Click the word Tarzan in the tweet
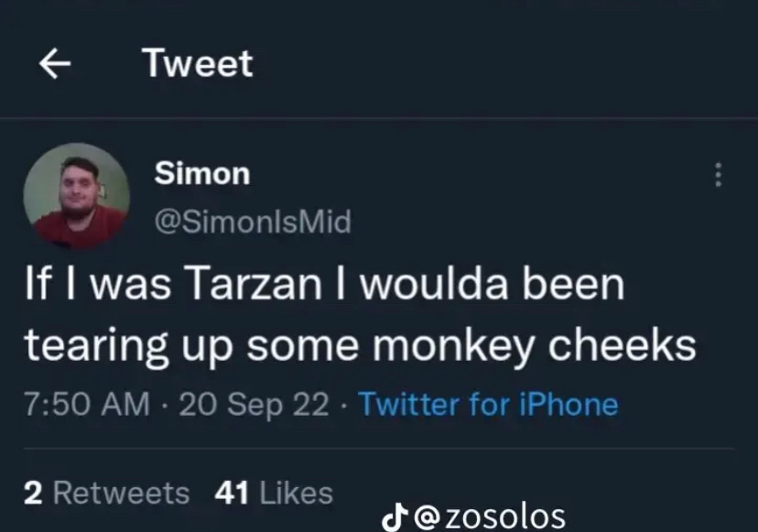Screen dimensions: 758x532 [x=254, y=284]
